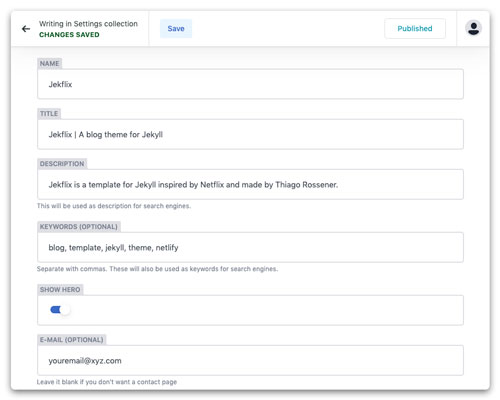Image resolution: width=500 pixels, height=400 pixels.
Task: Click the SHOW HERO label
Action: pyautogui.click(x=60, y=290)
